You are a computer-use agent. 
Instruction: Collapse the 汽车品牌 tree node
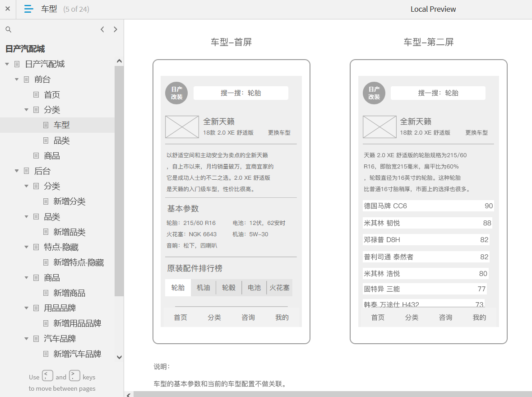(x=26, y=339)
